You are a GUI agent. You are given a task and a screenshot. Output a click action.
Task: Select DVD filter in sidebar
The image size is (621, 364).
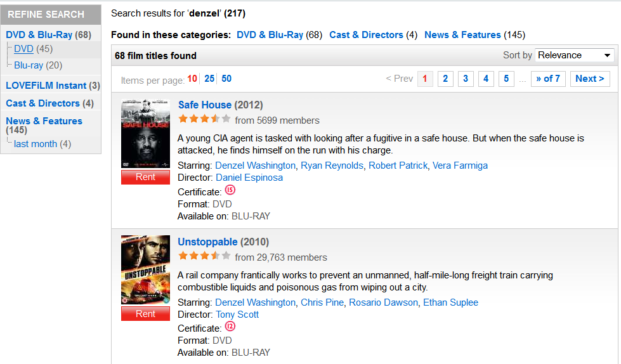(x=23, y=49)
